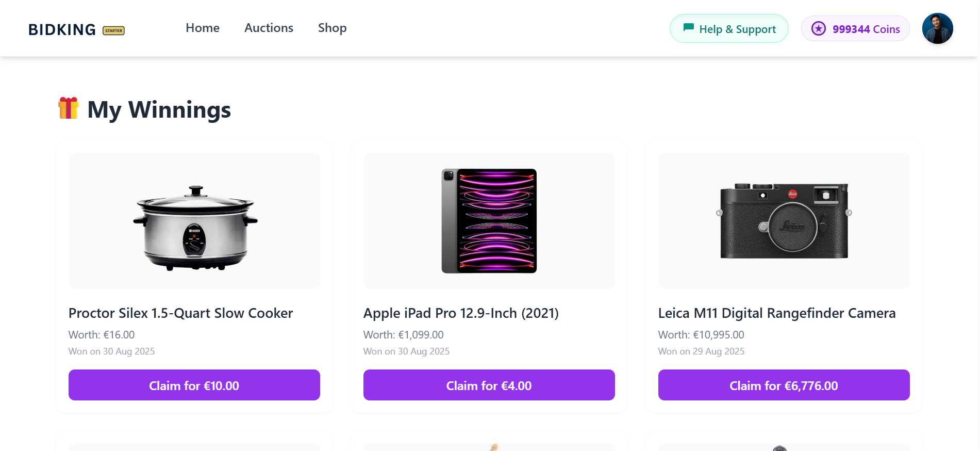Claim the Leica camera for €6,776.00
980x451 pixels.
[x=784, y=385]
